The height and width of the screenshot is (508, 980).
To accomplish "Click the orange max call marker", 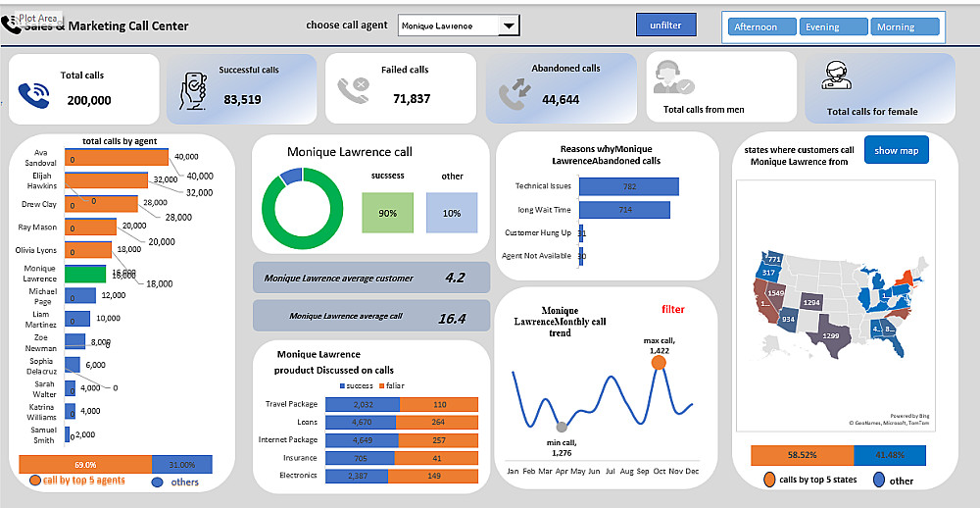I will (x=659, y=363).
